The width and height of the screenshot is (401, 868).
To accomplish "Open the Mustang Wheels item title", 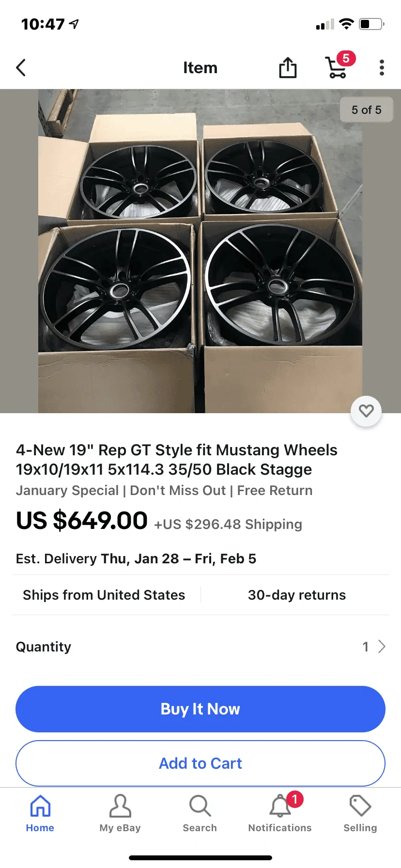I will 177,460.
